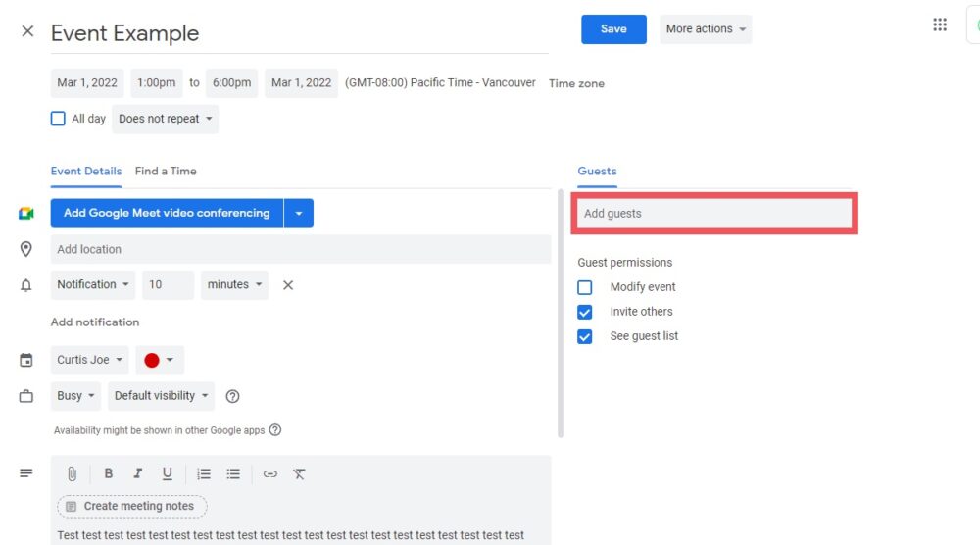Image resolution: width=980 pixels, height=545 pixels.
Task: Uncheck the Invite others permission
Action: 584,312
